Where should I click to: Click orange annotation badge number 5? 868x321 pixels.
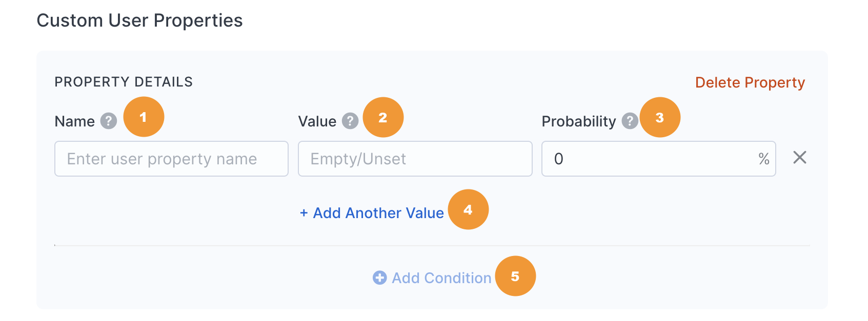coord(515,276)
